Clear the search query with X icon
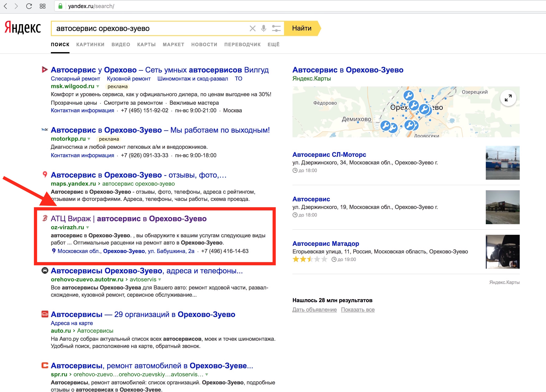Screen dimensions: 546x392 click(252, 28)
